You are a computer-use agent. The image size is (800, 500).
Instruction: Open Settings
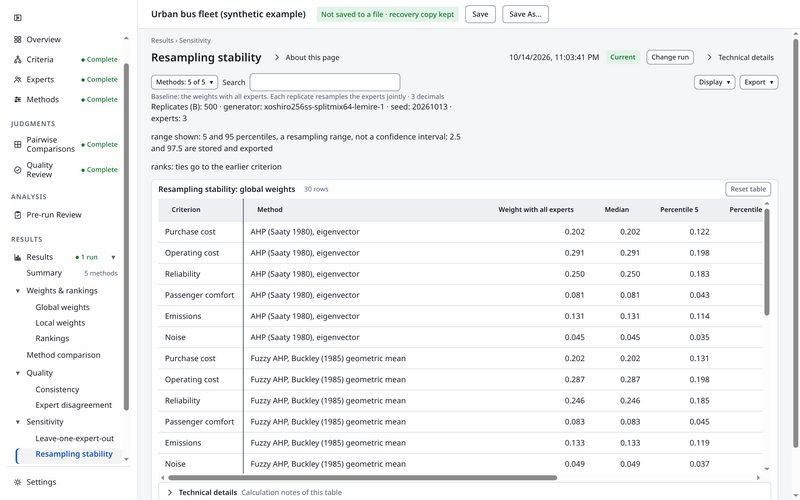pyautogui.click(x=41, y=482)
